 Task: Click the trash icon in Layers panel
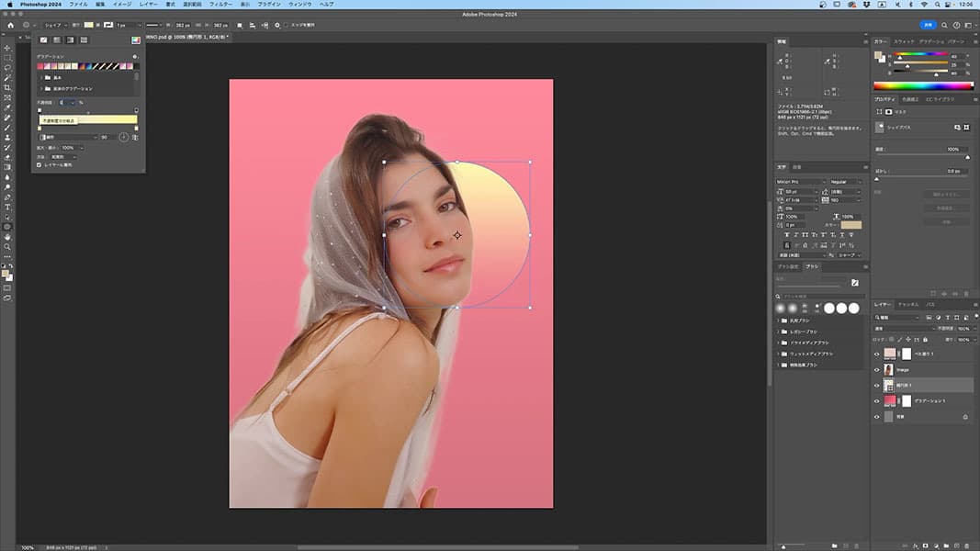click(x=965, y=545)
